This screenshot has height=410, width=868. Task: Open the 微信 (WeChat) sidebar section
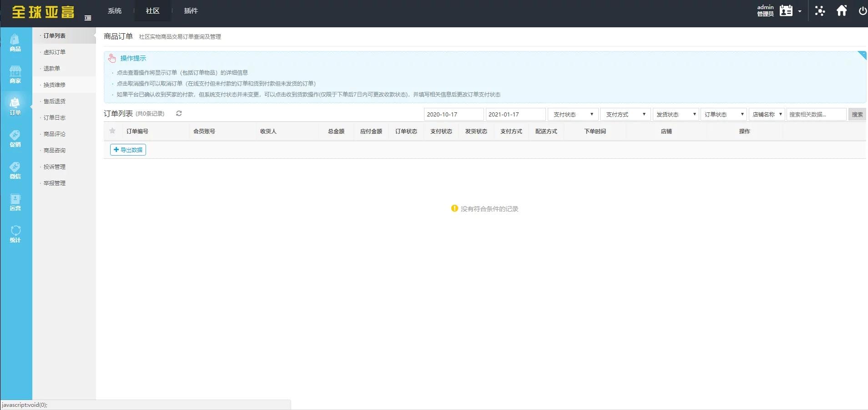coord(15,171)
